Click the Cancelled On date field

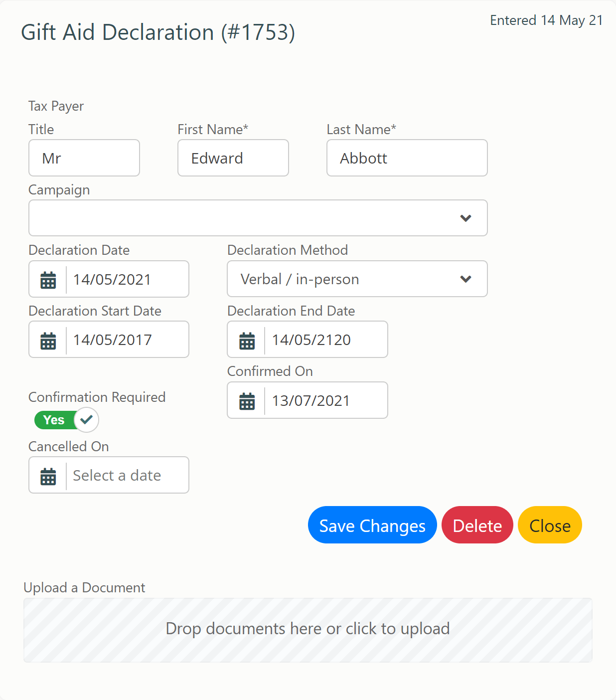125,475
